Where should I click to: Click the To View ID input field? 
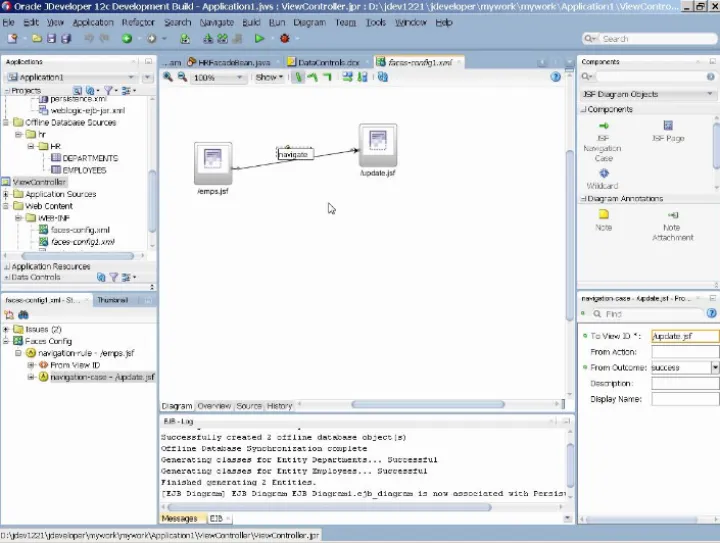pos(684,337)
